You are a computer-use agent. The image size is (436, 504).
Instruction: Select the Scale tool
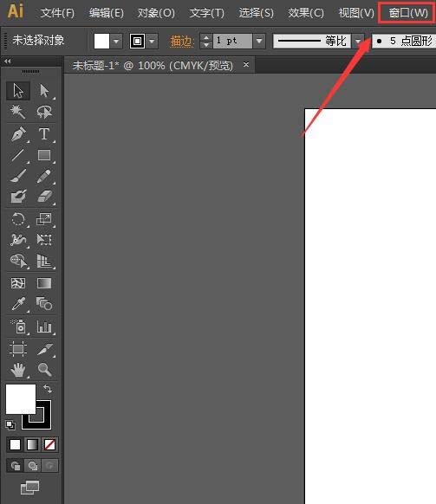tap(44, 219)
